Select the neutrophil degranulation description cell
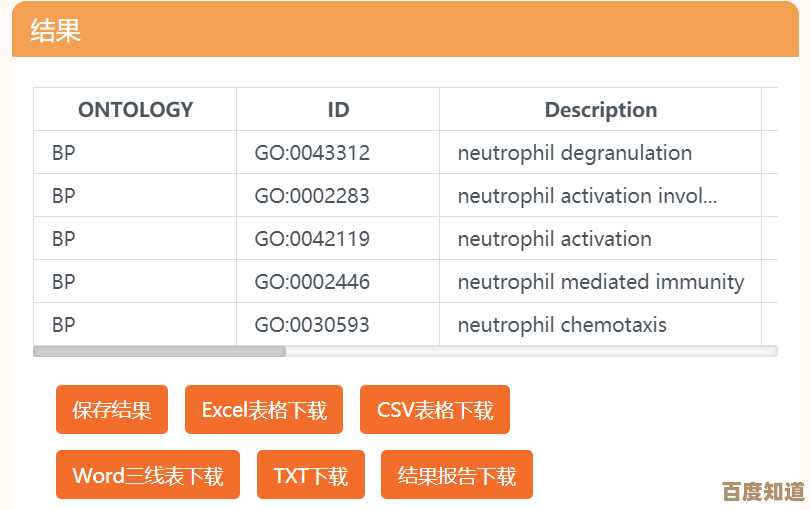 (575, 153)
